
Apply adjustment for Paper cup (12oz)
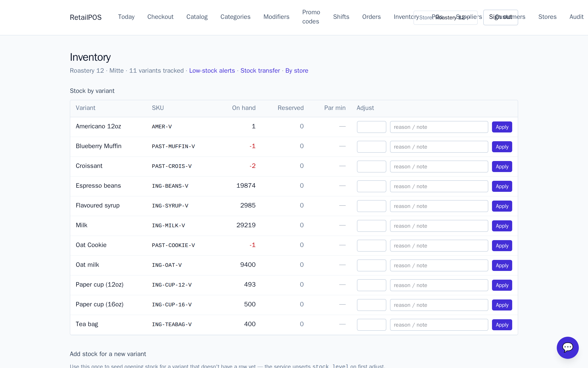coord(502,285)
